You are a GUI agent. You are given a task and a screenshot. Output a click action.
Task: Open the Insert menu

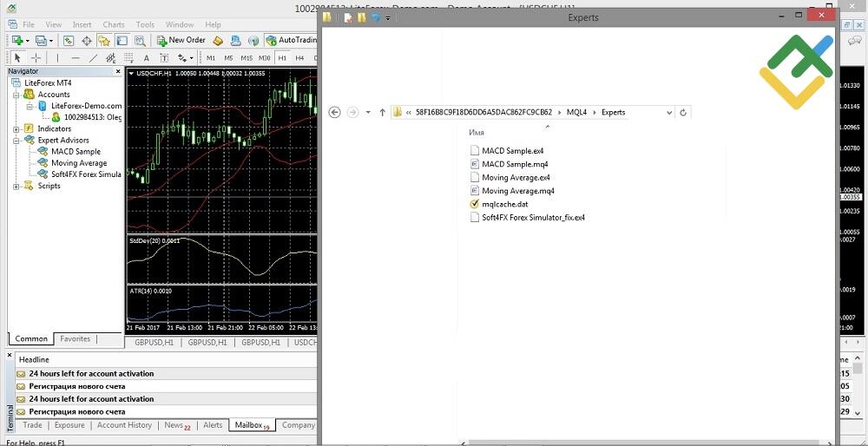point(82,25)
